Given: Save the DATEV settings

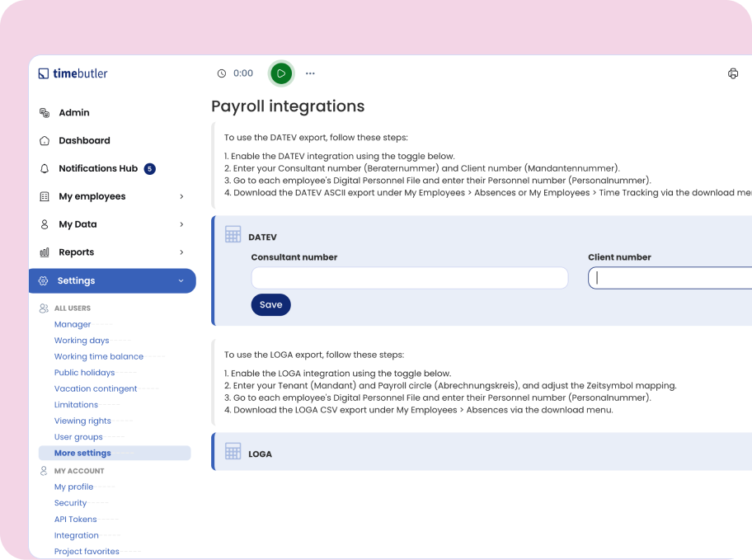Looking at the screenshot, I should 271,304.
